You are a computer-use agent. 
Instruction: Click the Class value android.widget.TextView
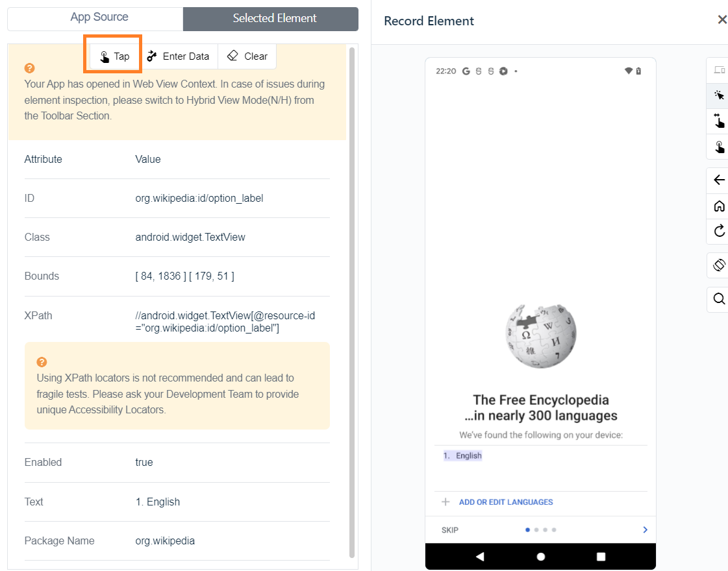tap(190, 237)
